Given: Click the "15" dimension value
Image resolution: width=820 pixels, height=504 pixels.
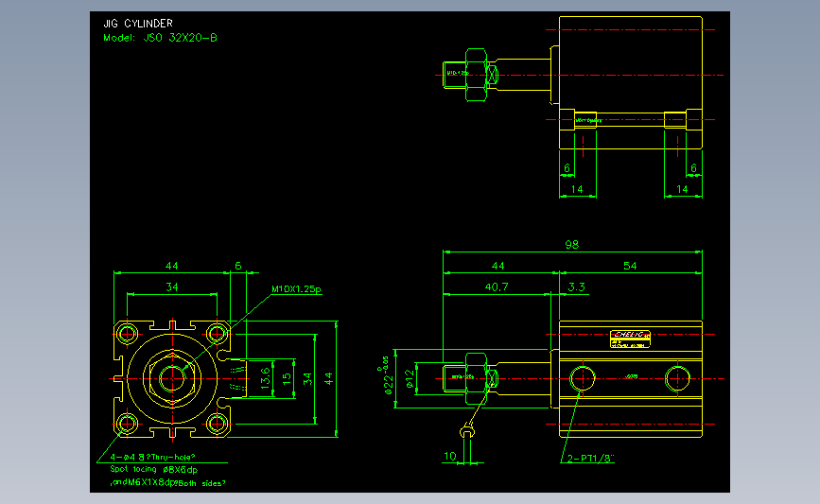Looking at the screenshot, I should tap(287, 379).
